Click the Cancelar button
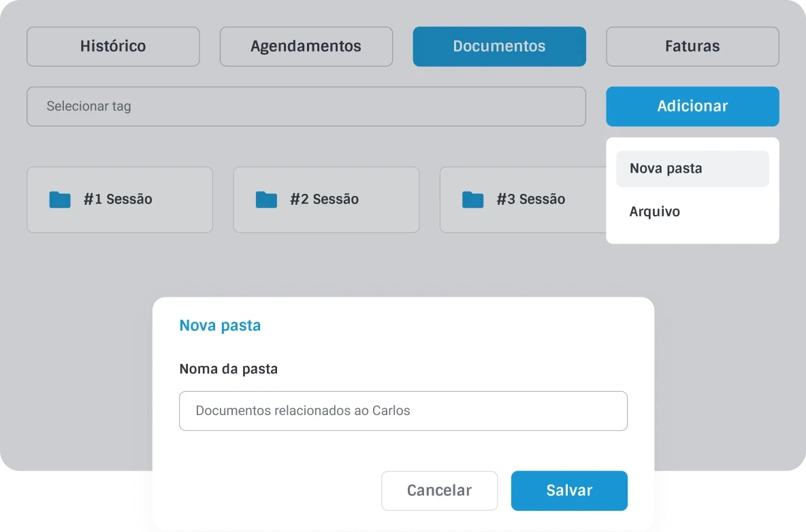This screenshot has width=806, height=532. (439, 491)
